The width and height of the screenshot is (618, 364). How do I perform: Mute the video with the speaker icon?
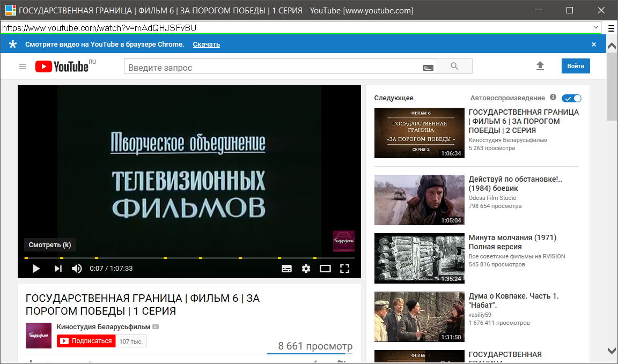(77, 269)
